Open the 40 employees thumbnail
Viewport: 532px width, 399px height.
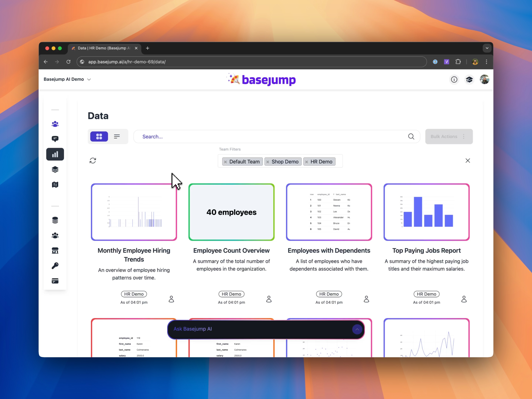[x=231, y=212]
